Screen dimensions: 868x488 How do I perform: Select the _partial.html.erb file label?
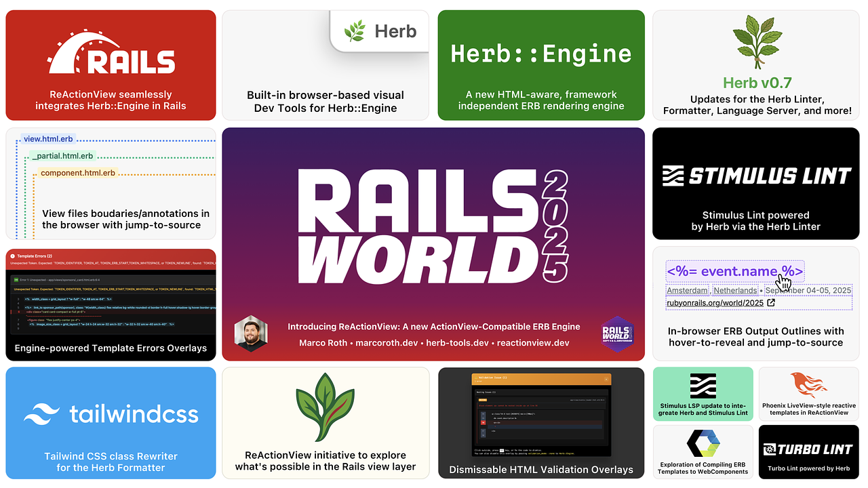pos(62,156)
